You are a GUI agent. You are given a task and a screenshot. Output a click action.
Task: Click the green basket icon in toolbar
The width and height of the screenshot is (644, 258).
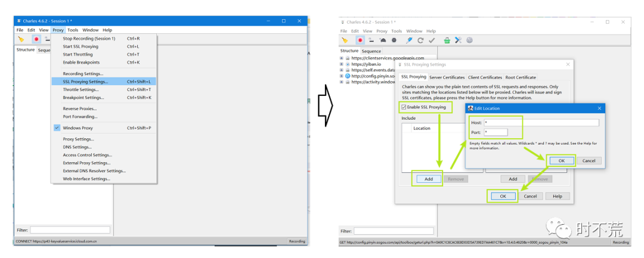(x=447, y=40)
